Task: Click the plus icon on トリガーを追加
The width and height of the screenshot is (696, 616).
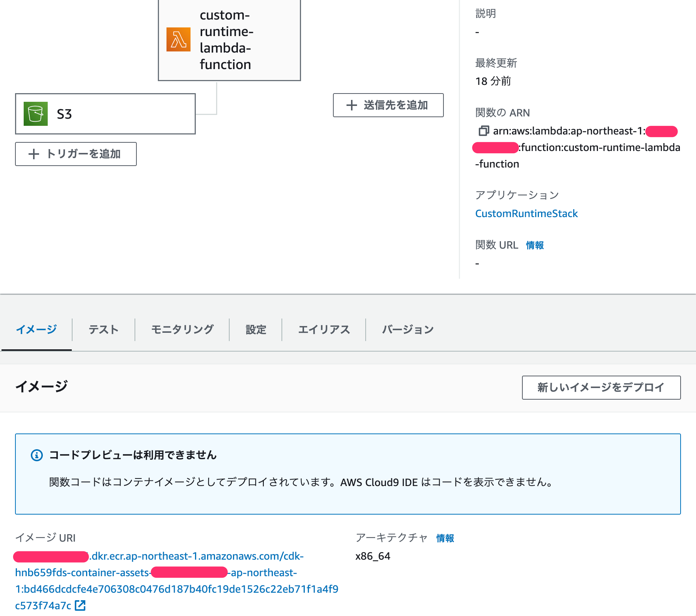Action: pyautogui.click(x=34, y=154)
